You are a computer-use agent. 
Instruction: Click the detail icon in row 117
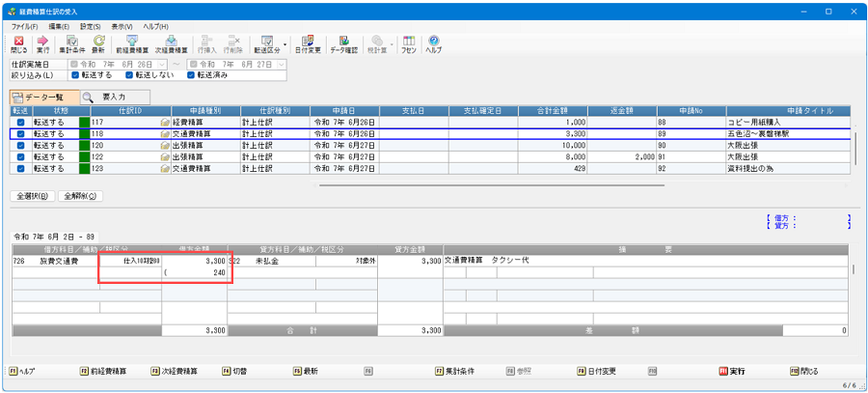pos(165,123)
